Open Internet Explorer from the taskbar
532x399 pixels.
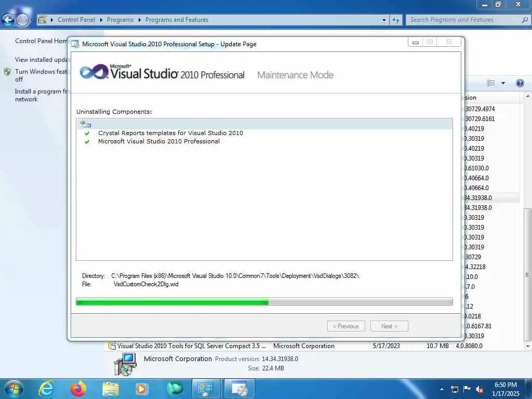(x=46, y=389)
